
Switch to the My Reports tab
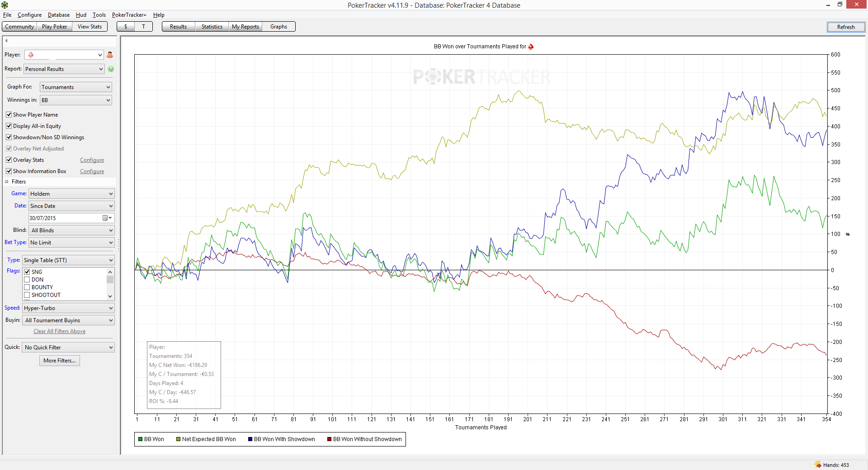[x=245, y=27]
